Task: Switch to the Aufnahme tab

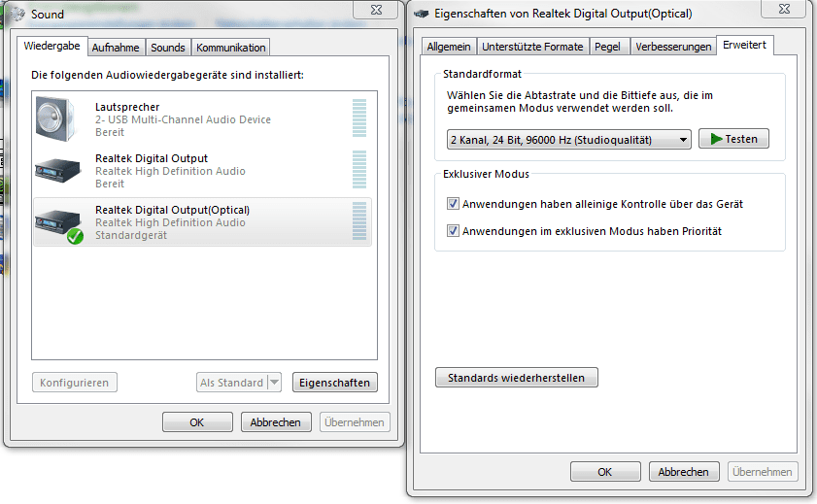Action: tap(116, 48)
